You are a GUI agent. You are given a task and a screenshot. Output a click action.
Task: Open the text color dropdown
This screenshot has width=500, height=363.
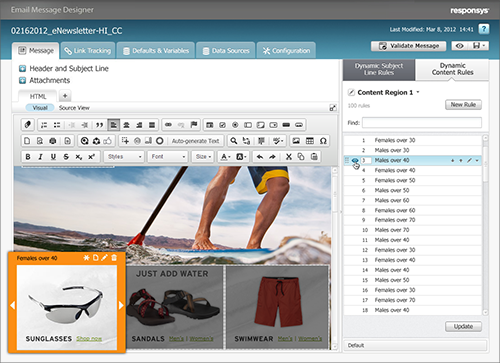[x=226, y=157]
